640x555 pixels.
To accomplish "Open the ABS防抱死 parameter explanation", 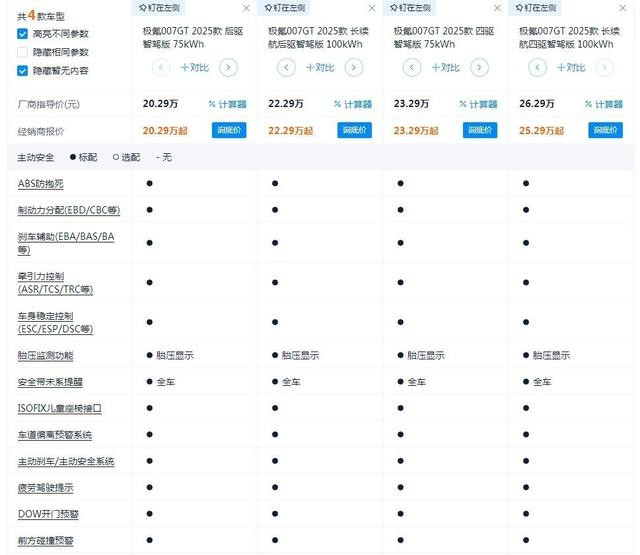I will tap(40, 184).
